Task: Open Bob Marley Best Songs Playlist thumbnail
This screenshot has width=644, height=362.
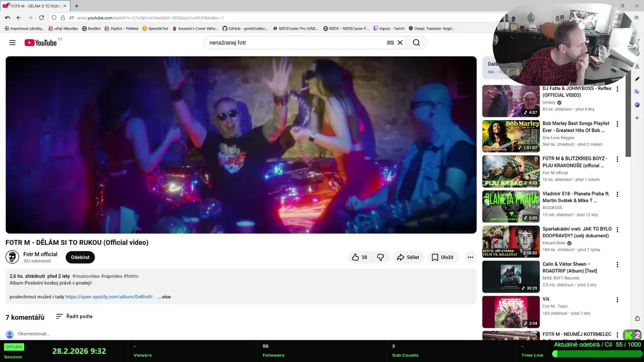Action: click(x=511, y=136)
